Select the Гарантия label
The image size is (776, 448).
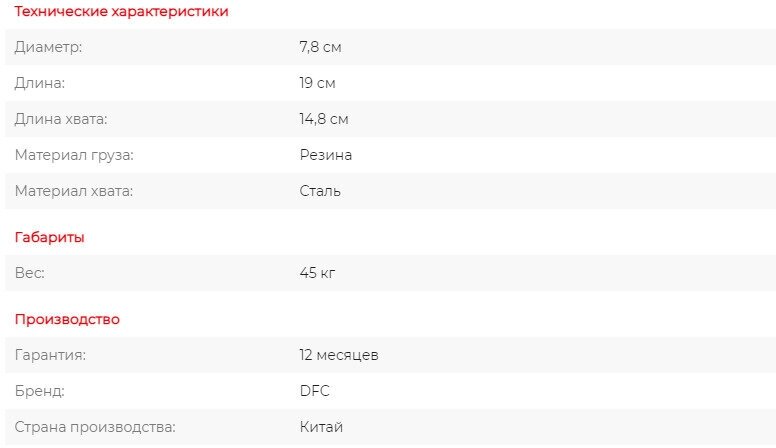(50, 355)
